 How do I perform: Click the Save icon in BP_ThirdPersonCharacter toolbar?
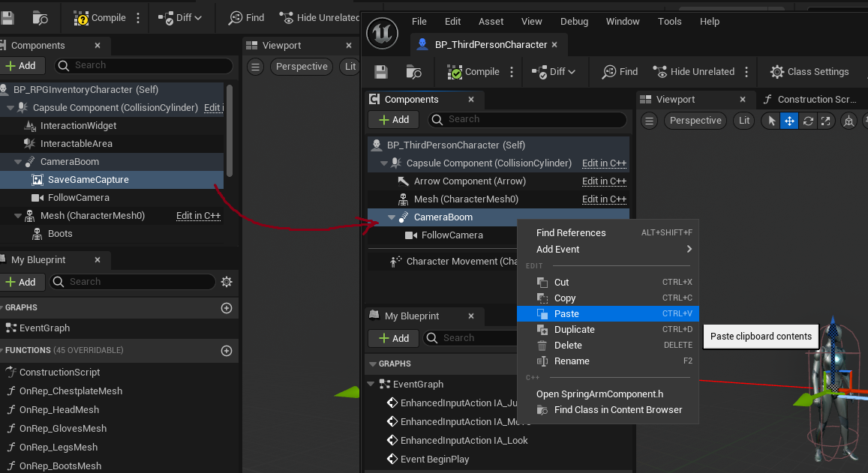(381, 72)
